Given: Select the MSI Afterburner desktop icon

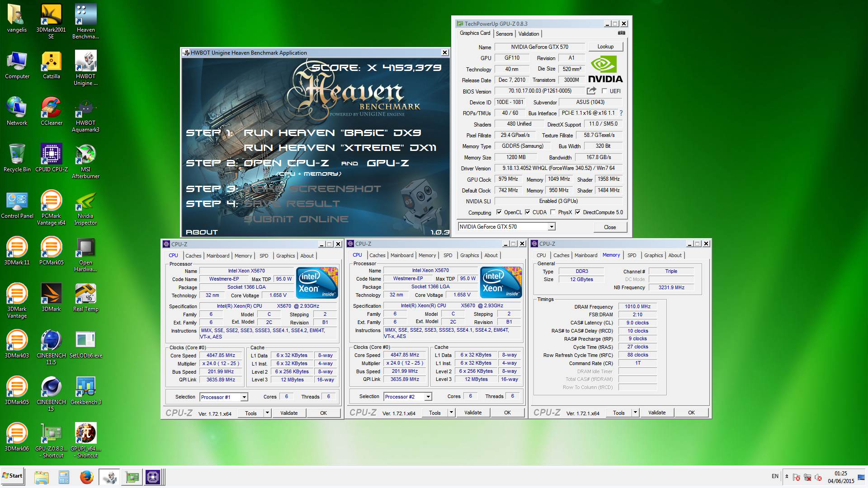Looking at the screenshot, I should [85, 161].
